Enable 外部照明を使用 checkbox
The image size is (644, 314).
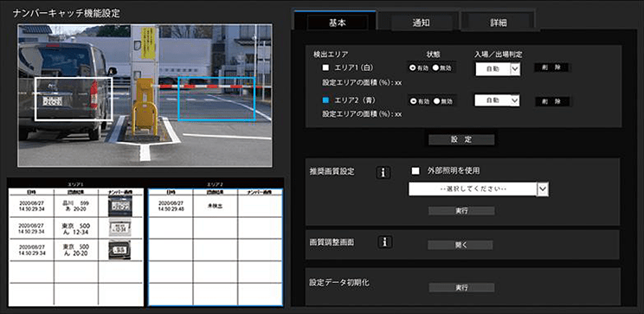pos(415,170)
